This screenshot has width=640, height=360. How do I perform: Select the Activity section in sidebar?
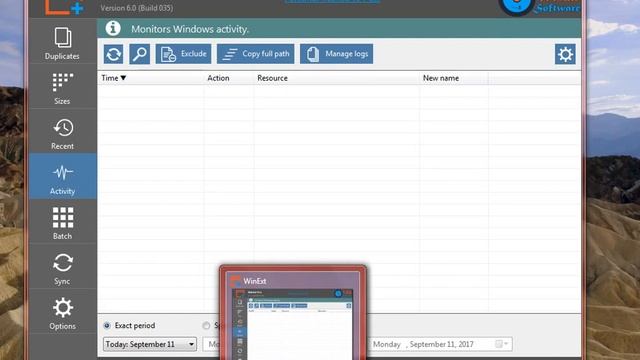pos(62,176)
